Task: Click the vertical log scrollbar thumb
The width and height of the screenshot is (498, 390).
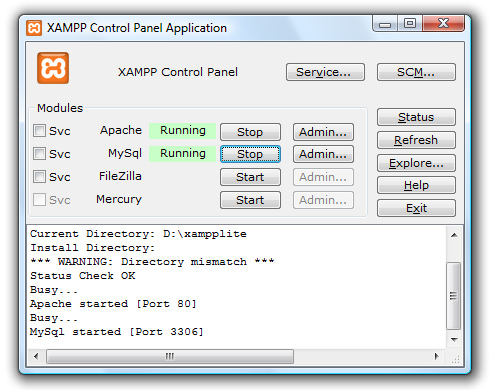Action: 454,296
